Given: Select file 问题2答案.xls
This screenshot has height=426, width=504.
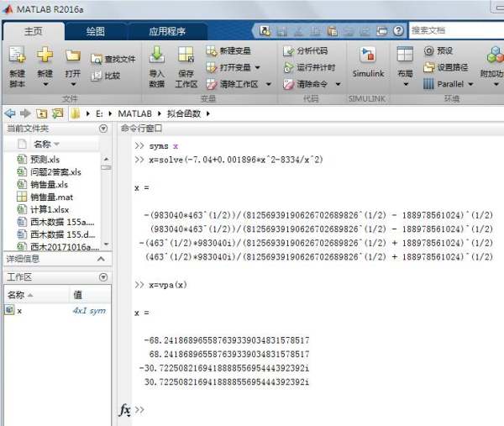Looking at the screenshot, I should point(50,172).
